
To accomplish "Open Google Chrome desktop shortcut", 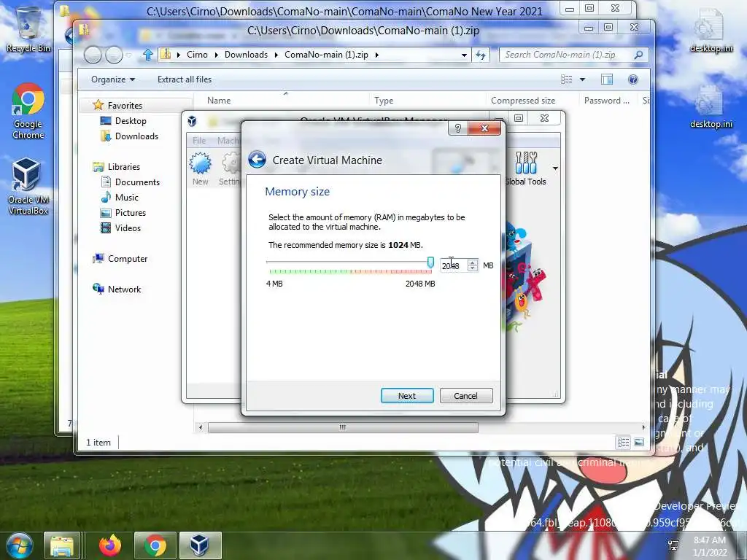I will coord(28,112).
